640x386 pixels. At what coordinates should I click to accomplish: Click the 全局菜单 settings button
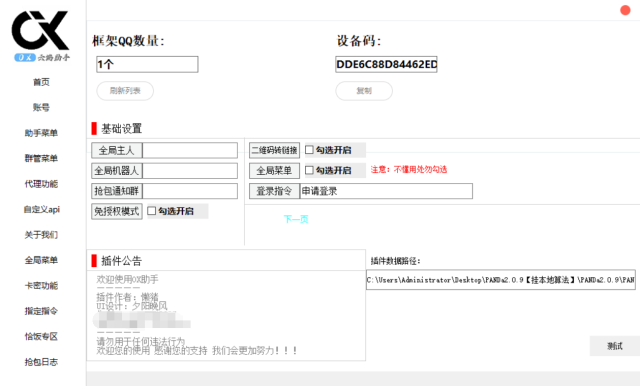point(274,171)
